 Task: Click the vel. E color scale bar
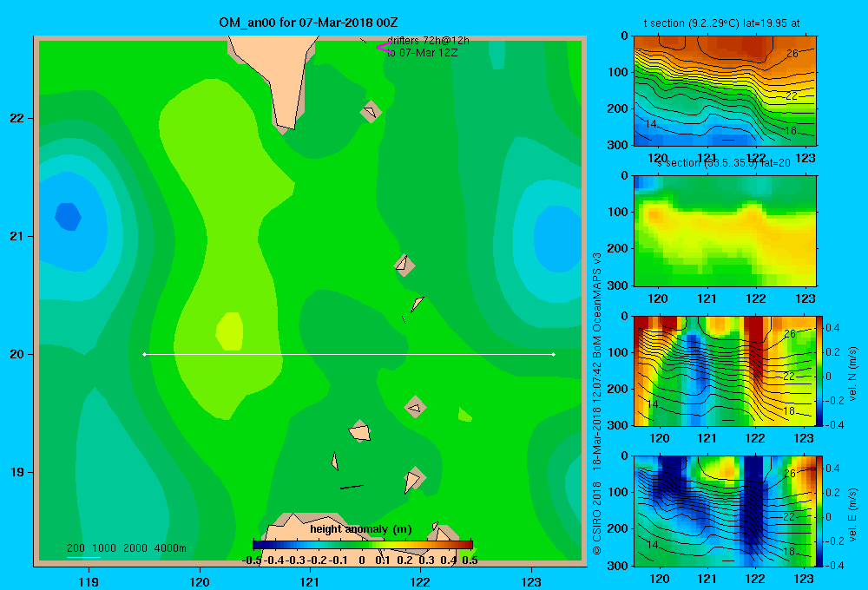[x=820, y=511]
